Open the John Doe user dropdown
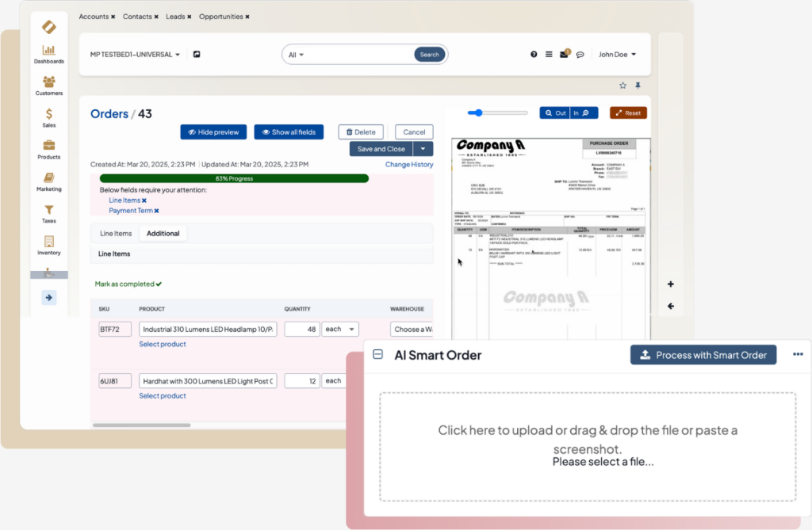 click(x=618, y=55)
